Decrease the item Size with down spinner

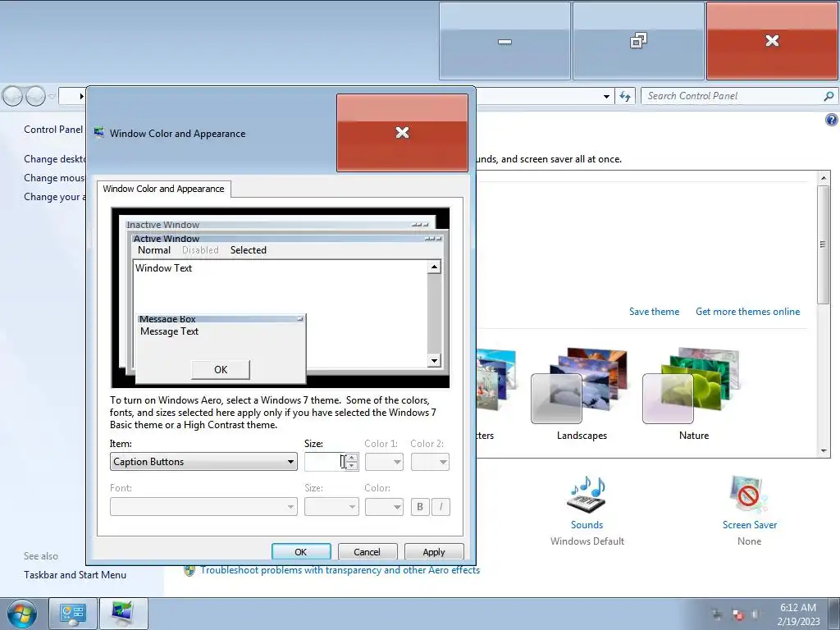click(351, 466)
